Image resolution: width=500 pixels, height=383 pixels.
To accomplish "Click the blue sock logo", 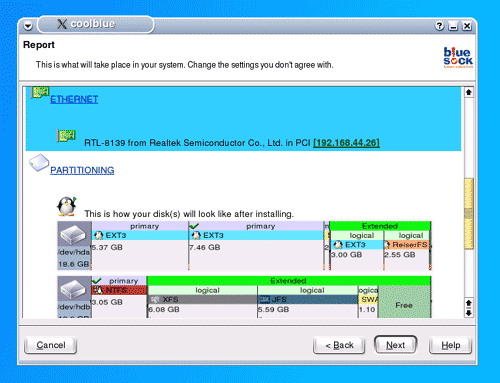I will click(x=458, y=57).
